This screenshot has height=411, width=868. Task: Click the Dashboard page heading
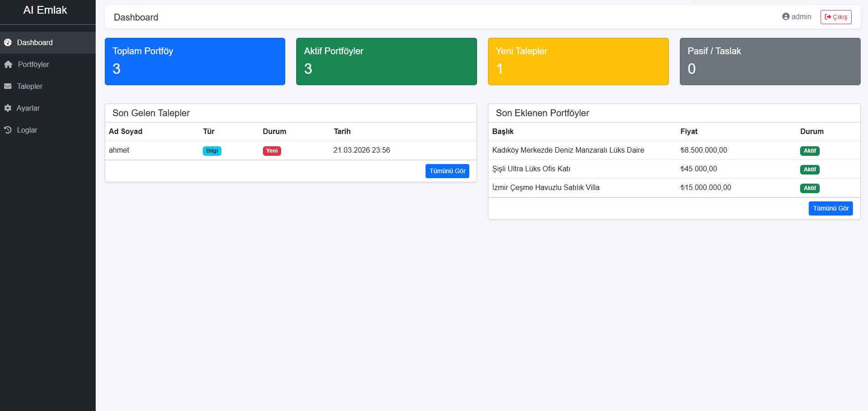tap(136, 17)
